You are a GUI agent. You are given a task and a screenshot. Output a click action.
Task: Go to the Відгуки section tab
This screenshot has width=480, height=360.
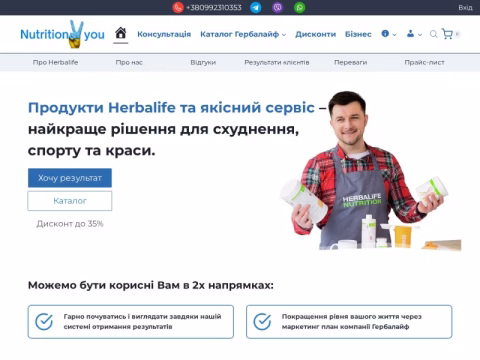coord(203,62)
